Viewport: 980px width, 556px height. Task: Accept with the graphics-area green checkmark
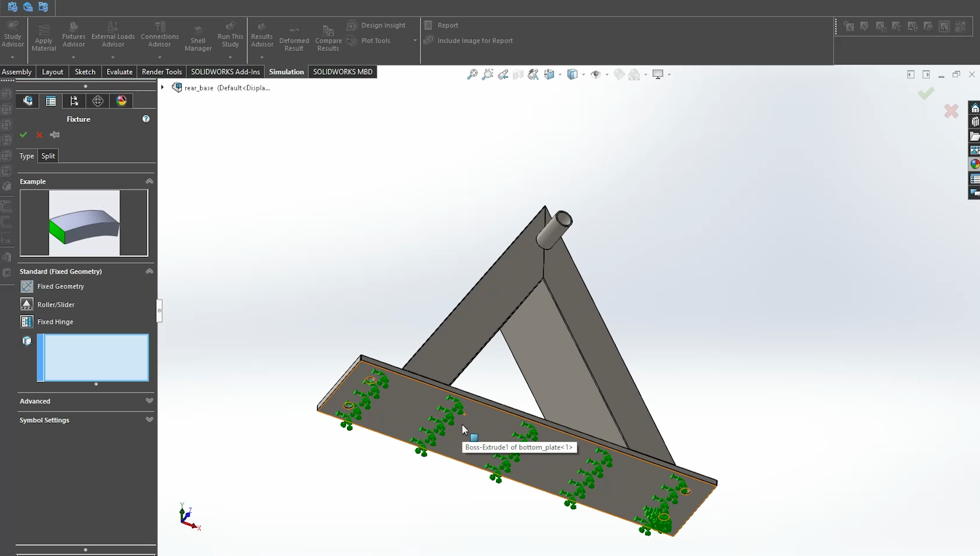click(x=926, y=93)
